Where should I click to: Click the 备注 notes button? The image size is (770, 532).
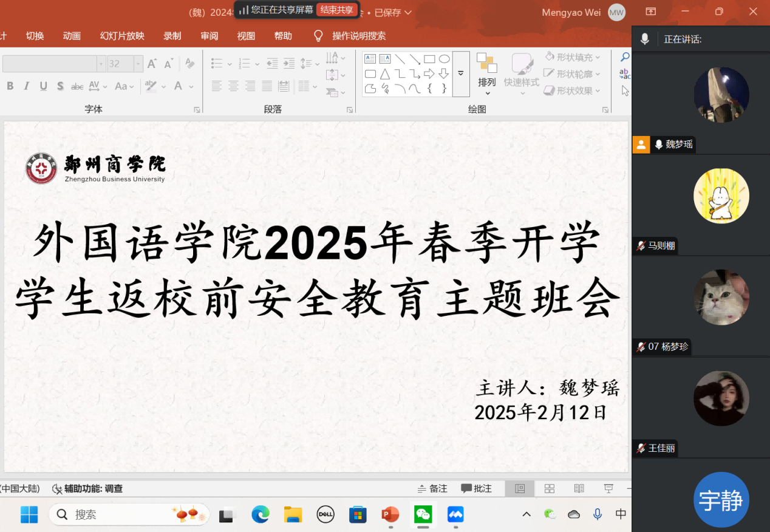coord(432,489)
